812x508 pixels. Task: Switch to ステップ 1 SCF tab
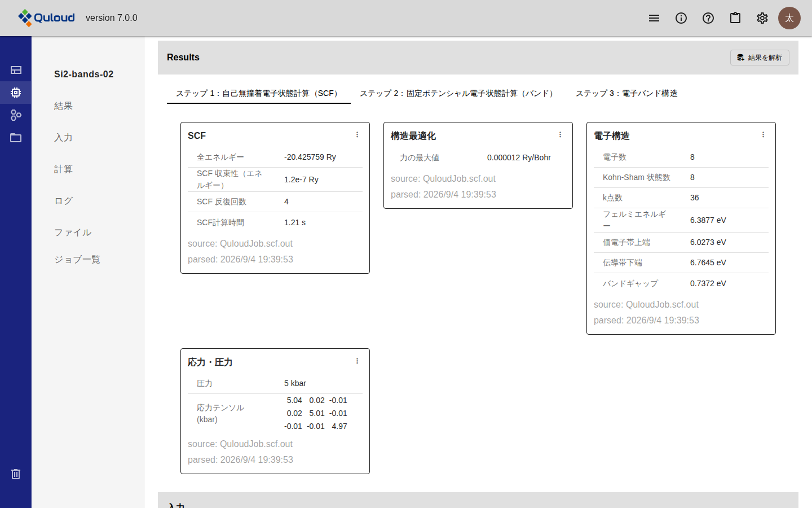[259, 93]
